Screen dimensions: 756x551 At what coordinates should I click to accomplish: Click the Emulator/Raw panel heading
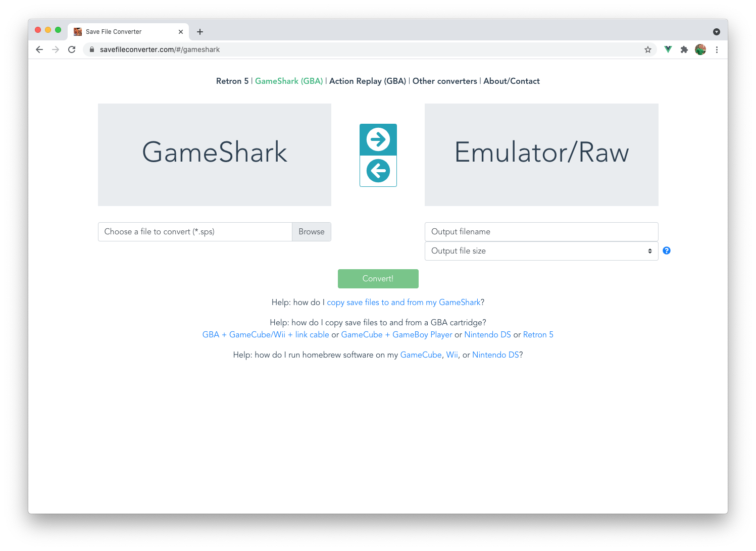(x=541, y=152)
